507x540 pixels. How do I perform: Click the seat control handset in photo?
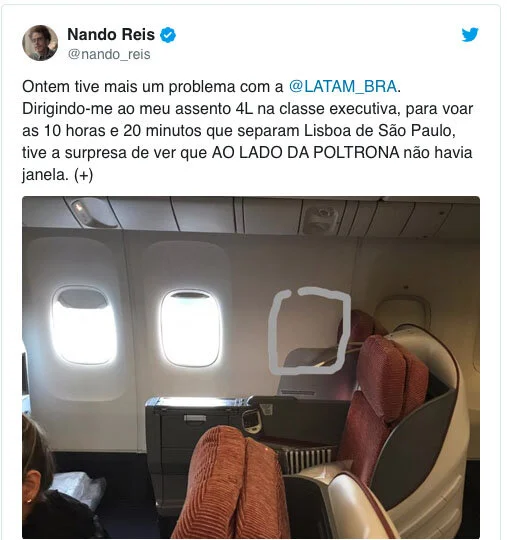(252, 420)
